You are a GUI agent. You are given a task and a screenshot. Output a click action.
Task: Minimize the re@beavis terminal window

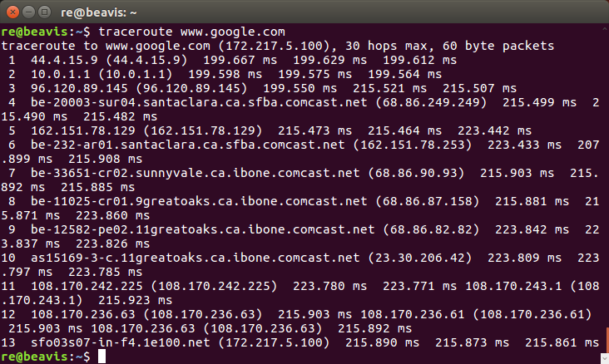[28, 12]
